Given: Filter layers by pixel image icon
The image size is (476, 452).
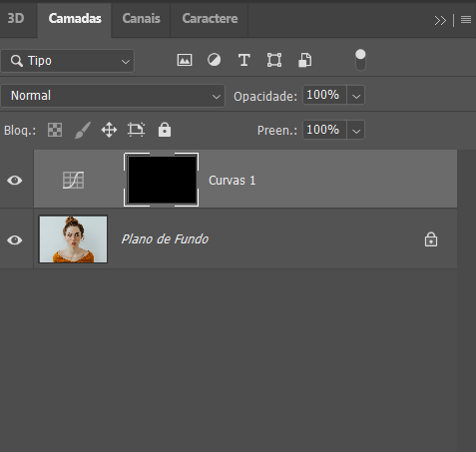Looking at the screenshot, I should tap(185, 60).
